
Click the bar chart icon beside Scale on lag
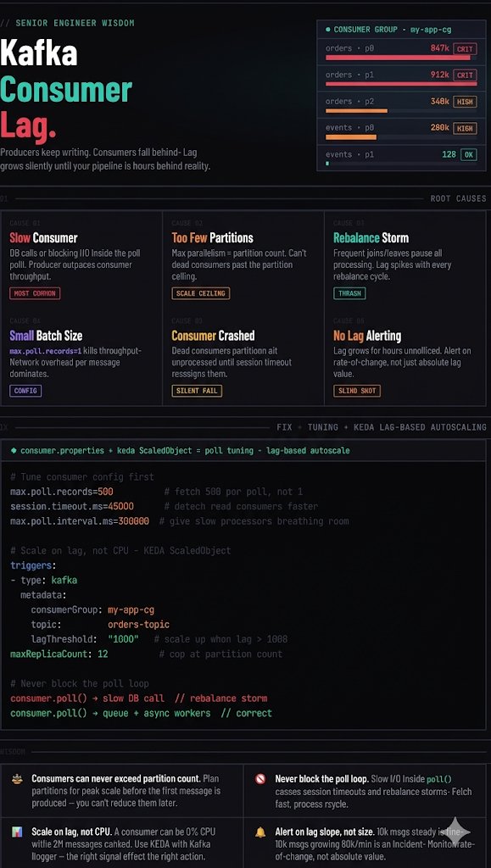pos(17,832)
